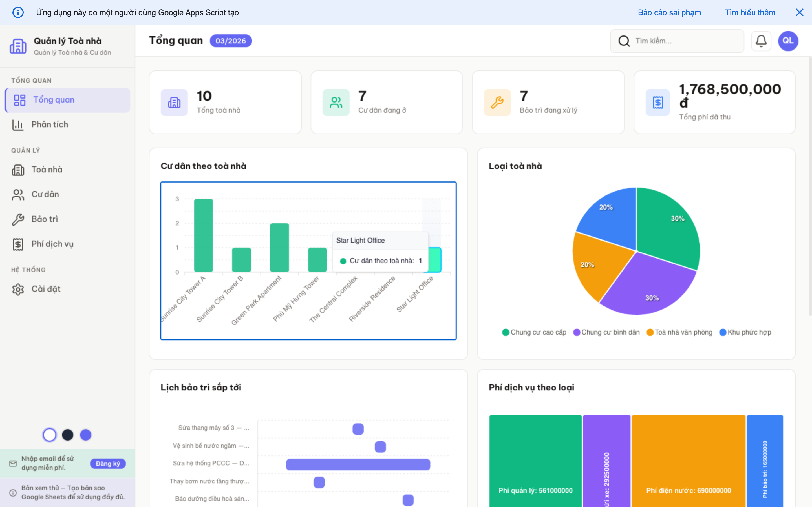812x507 pixels.
Task: Click the info icon in top banner
Action: [18, 12]
